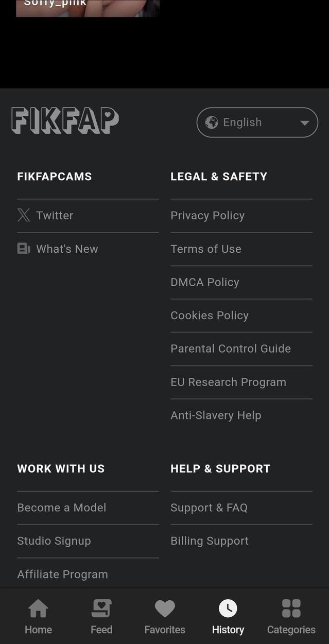Open What's New via its news icon
This screenshot has width=329, height=644.
coord(24,249)
